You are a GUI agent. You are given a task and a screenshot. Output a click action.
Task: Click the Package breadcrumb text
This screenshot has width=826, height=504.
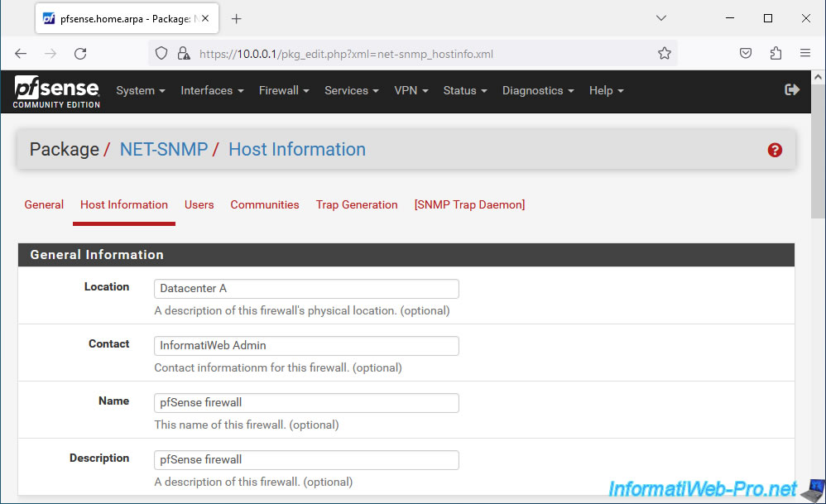click(x=65, y=150)
